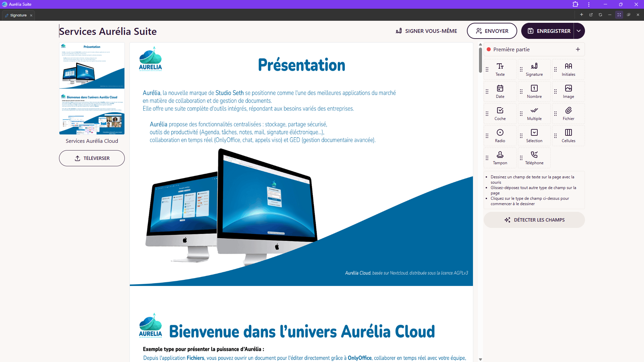
Task: Select the Multiple field type
Action: pos(534,114)
